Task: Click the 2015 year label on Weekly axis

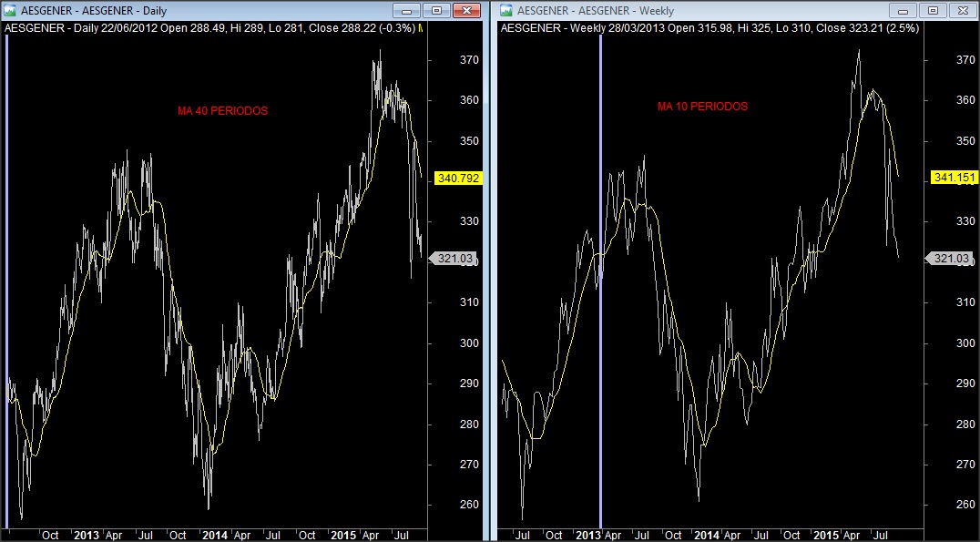Action: point(826,535)
